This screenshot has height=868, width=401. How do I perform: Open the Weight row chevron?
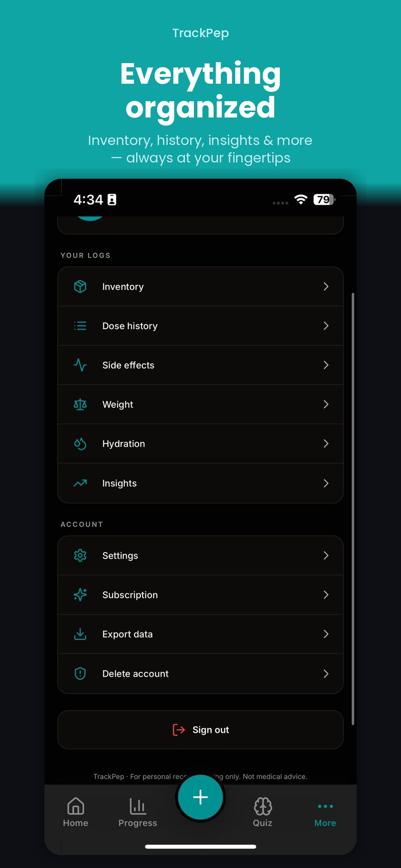coord(326,404)
